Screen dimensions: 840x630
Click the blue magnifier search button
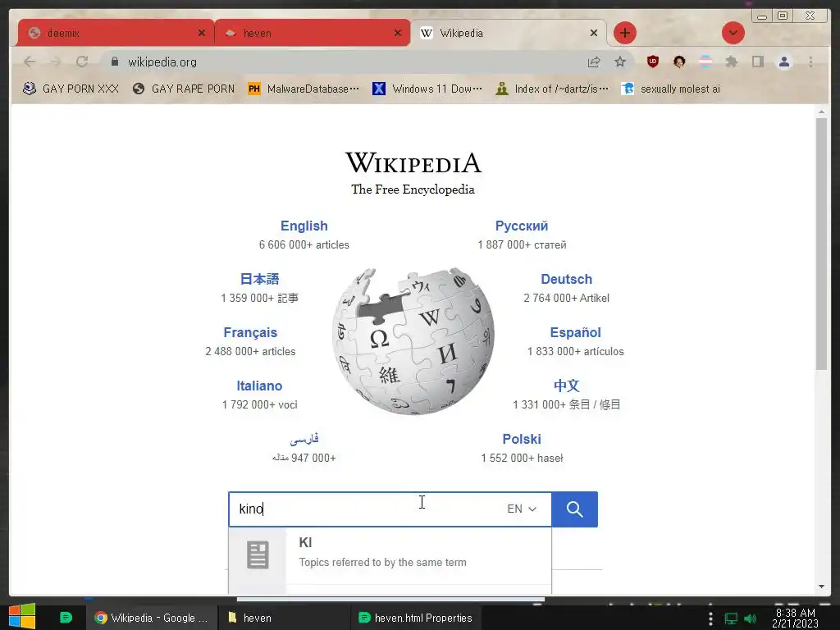pos(574,509)
